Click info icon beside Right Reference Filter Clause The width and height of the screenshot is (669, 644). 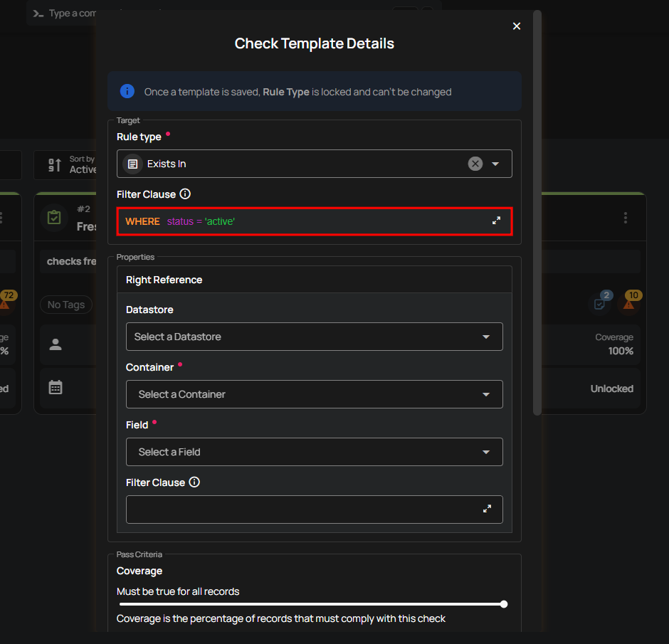click(x=194, y=482)
